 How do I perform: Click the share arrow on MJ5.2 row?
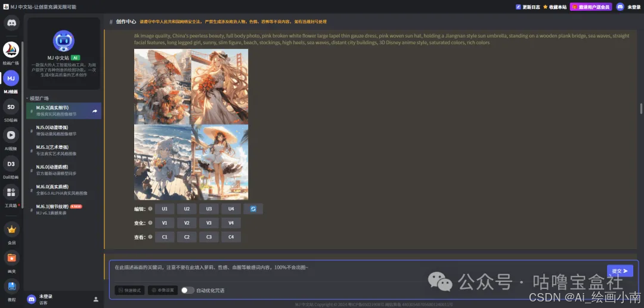[x=95, y=111]
